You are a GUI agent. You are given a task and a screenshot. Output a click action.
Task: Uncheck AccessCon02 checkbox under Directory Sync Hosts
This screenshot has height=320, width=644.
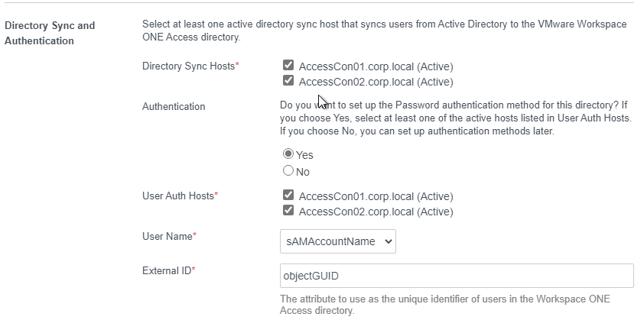288,80
